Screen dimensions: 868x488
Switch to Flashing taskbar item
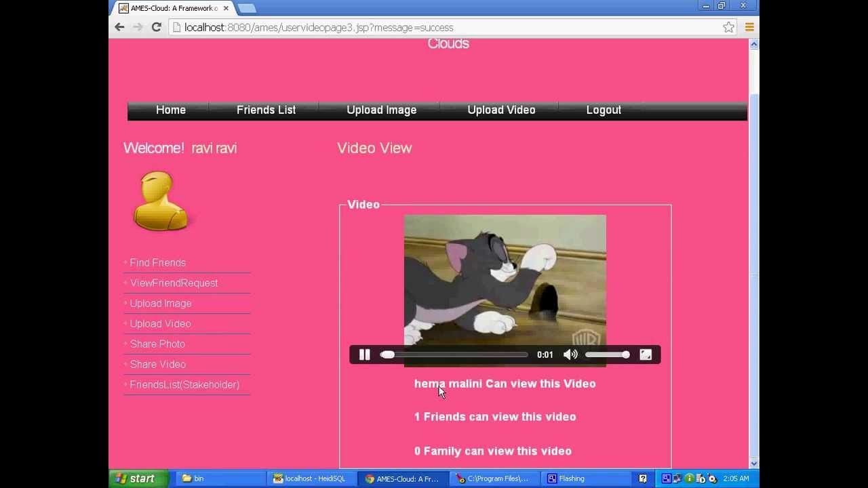pyautogui.click(x=587, y=479)
